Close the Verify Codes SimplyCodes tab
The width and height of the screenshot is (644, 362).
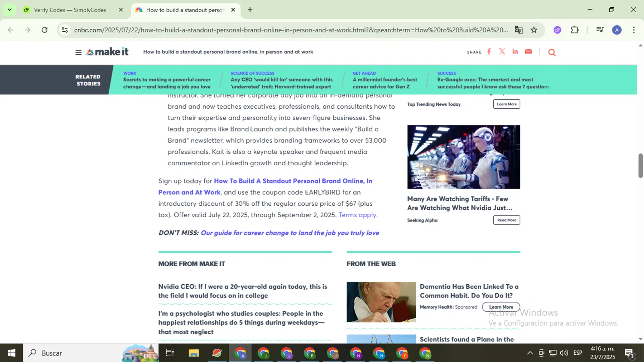121,10
